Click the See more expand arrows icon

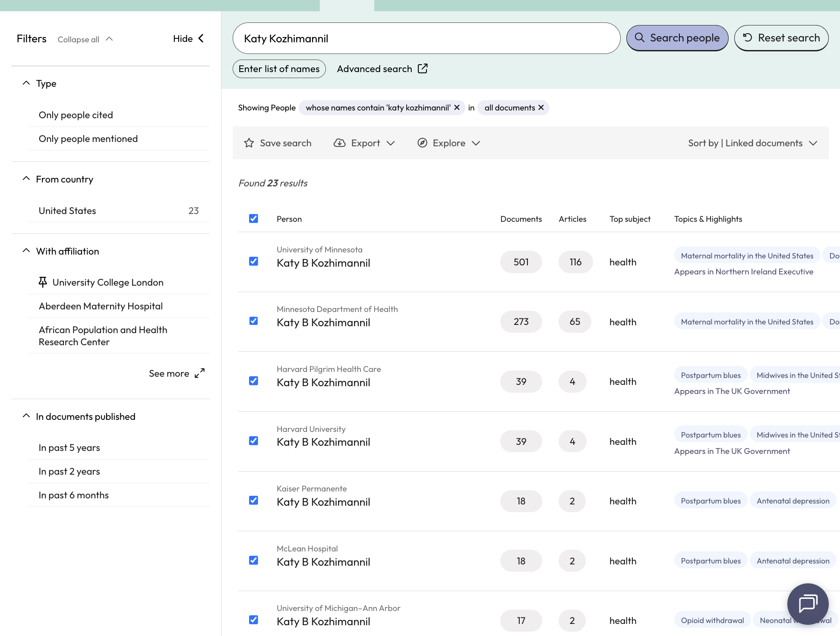point(199,373)
